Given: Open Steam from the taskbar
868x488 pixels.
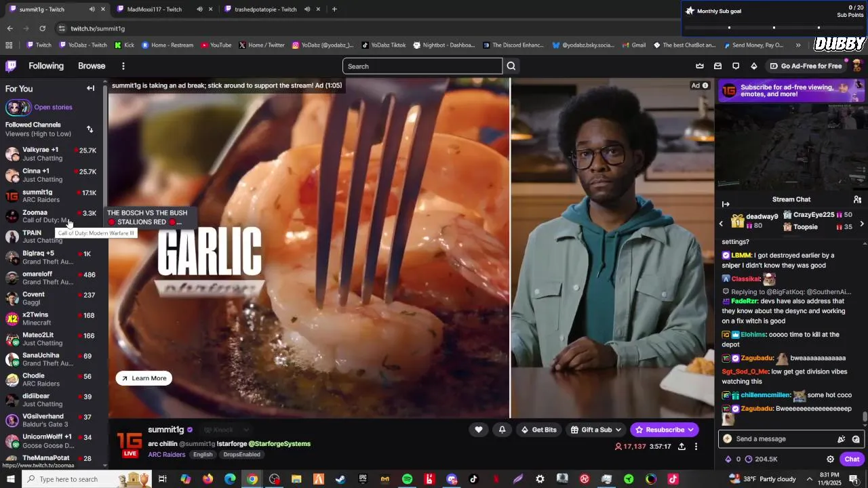Looking at the screenshot, I should click(x=340, y=479).
